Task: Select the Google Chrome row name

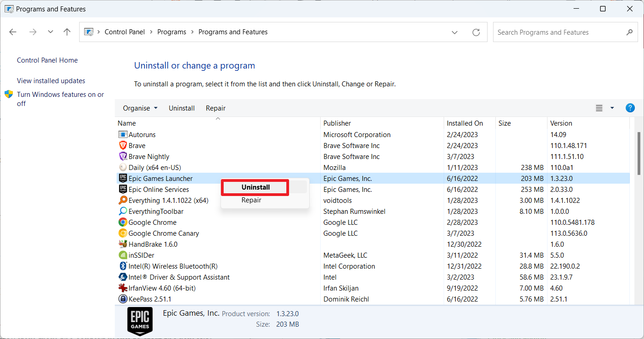Action: [x=152, y=222]
